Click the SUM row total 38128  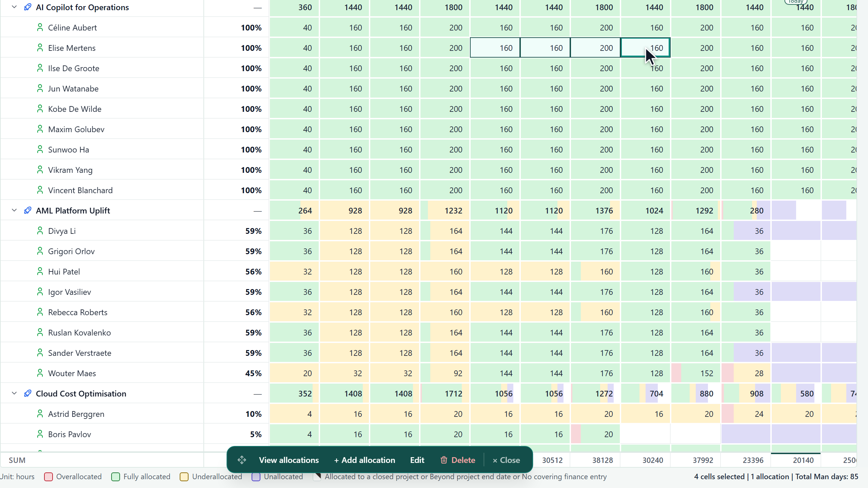pyautogui.click(x=603, y=460)
